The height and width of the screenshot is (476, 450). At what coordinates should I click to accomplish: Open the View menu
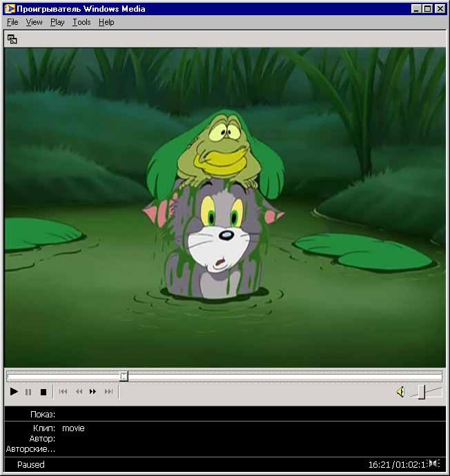[x=34, y=22]
